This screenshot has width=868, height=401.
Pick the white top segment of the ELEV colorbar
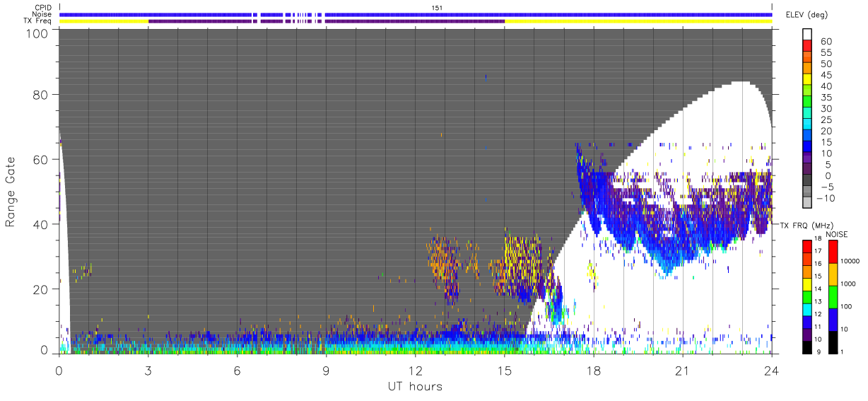coord(809,35)
